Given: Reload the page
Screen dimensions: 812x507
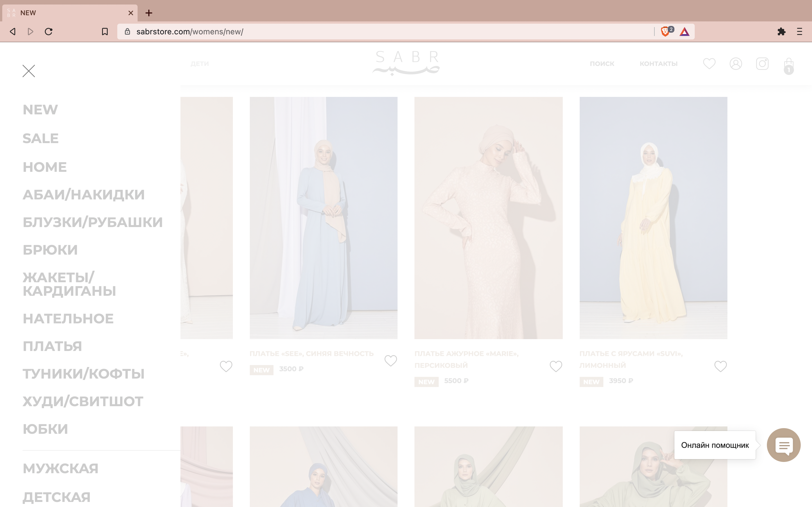Looking at the screenshot, I should coord(49,32).
